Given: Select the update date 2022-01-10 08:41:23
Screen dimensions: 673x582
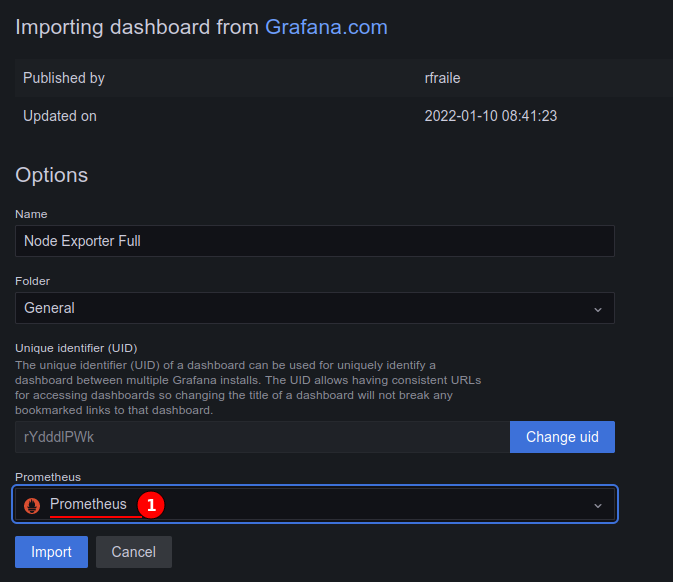Looking at the screenshot, I should 491,116.
